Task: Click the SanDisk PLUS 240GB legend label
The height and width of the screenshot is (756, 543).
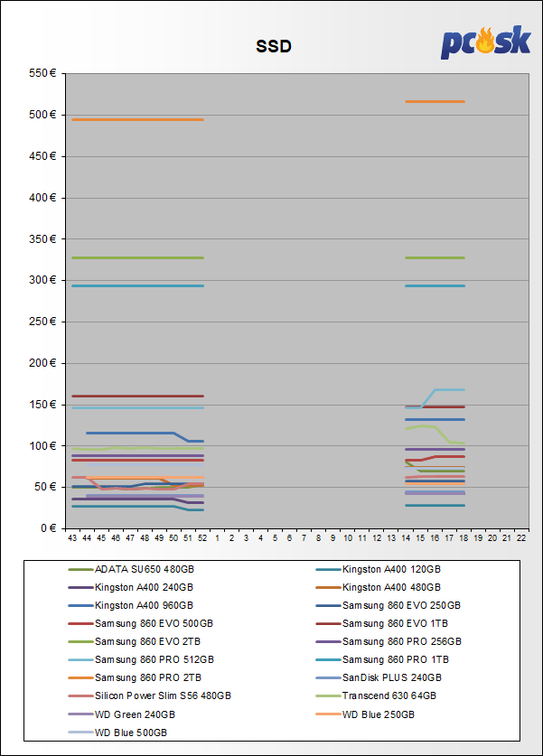Action: point(392,677)
